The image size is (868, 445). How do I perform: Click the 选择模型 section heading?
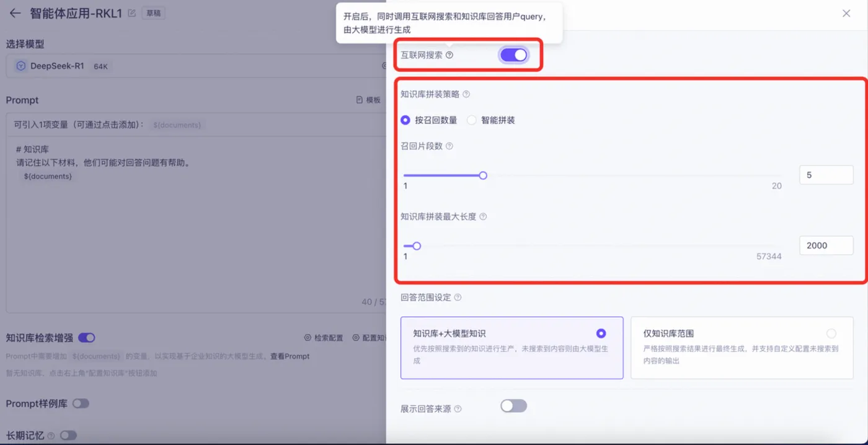[25, 44]
